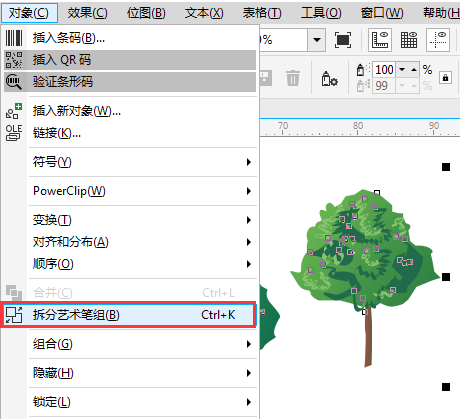Screen dimensions: 460x419
Task: Select 拆分艺术笔组(B) menu item
Action: point(130,315)
